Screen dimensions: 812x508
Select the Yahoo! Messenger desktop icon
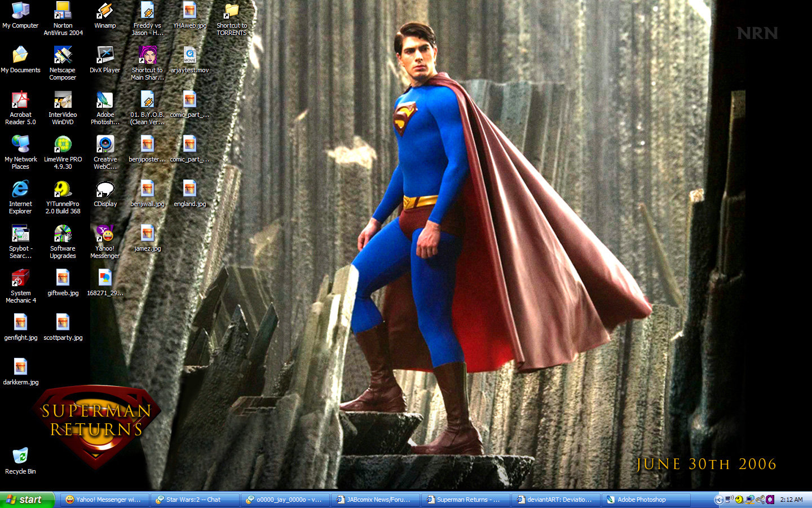click(x=105, y=234)
